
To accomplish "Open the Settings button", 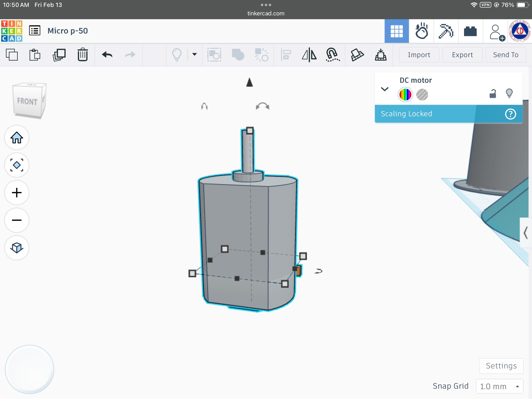I will click(501, 366).
